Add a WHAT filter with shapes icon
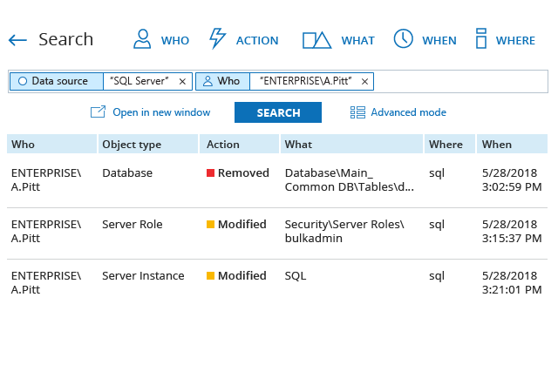 pos(338,40)
